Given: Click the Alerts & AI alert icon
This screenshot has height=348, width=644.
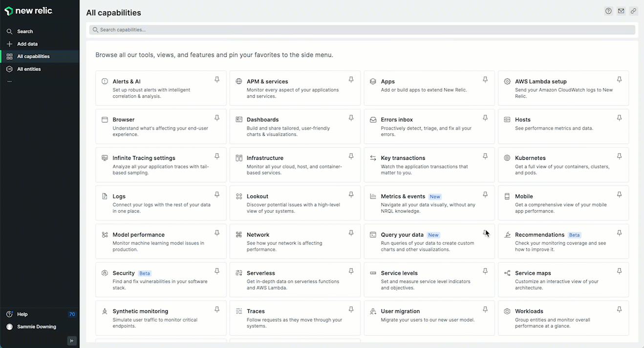Looking at the screenshot, I should 105,81.
